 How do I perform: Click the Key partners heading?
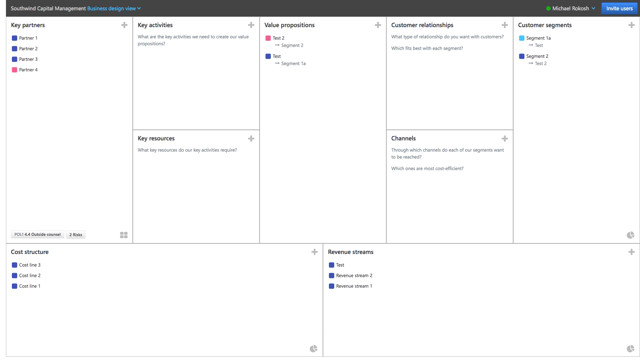pyautogui.click(x=28, y=25)
